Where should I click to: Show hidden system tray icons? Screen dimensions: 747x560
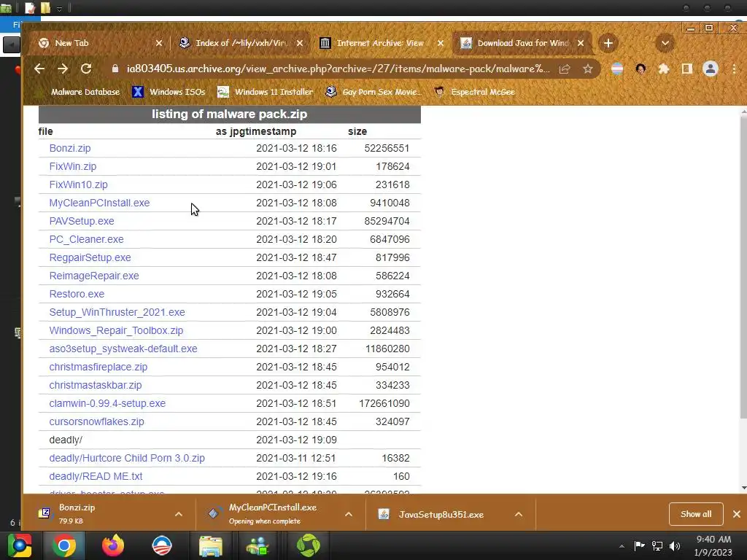point(622,546)
